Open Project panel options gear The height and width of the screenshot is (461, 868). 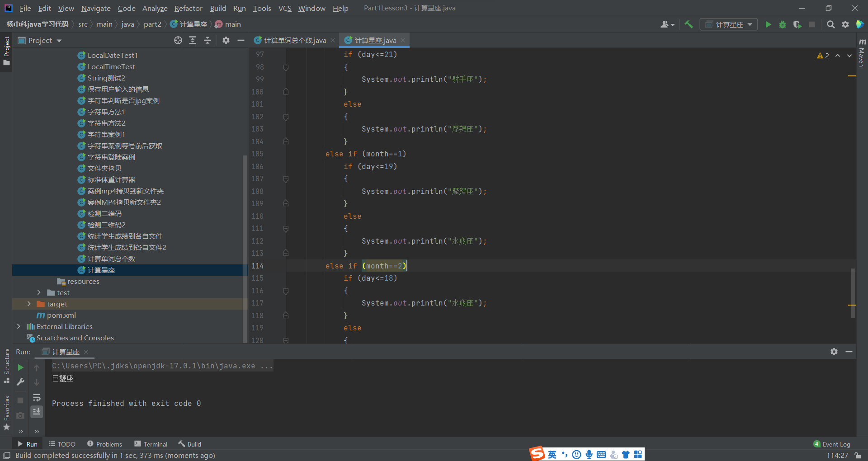pyautogui.click(x=226, y=41)
